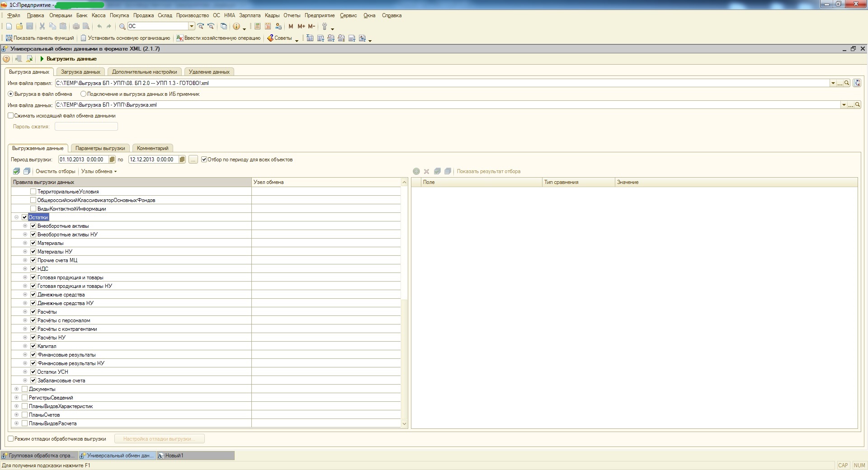Open the dropdown arrow of the 'ОС' search box
Viewport: 868px width, 470px height.
192,26
